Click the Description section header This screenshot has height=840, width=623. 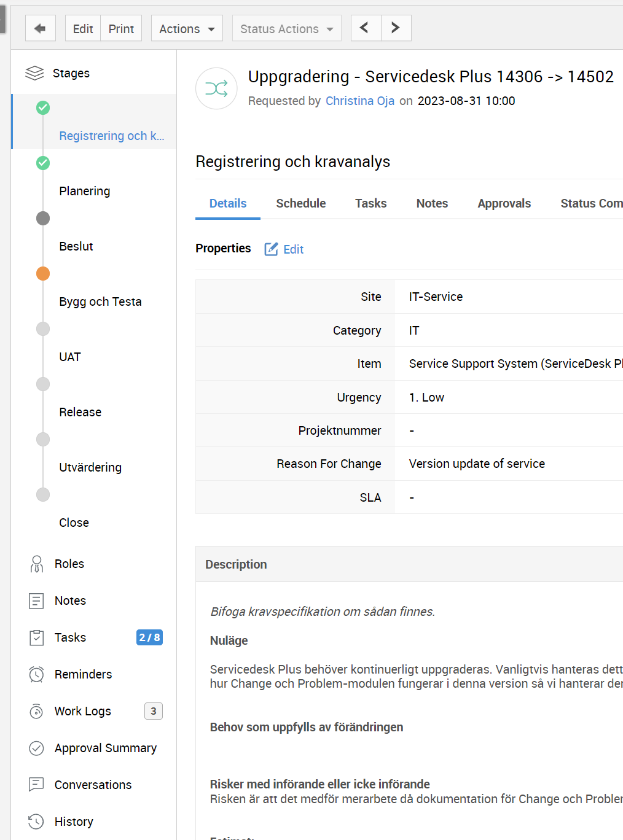409,564
